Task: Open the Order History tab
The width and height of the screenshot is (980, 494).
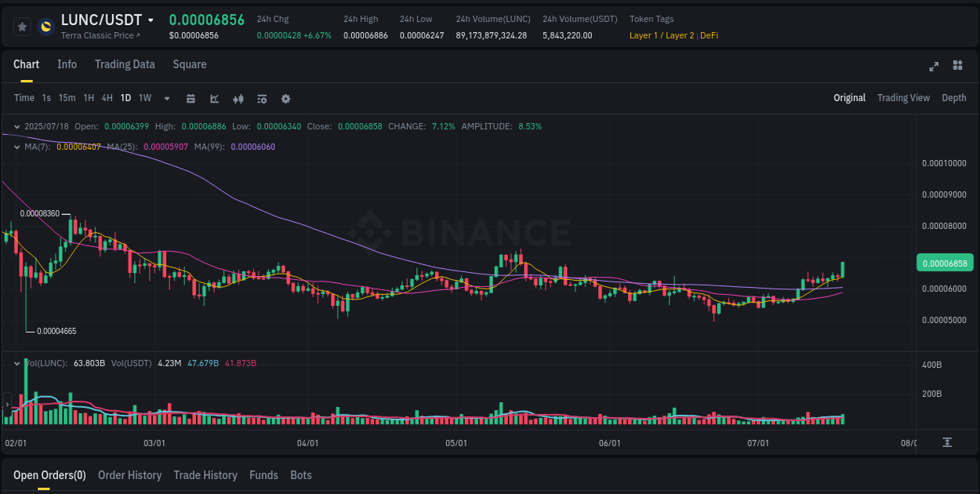Action: pos(129,475)
